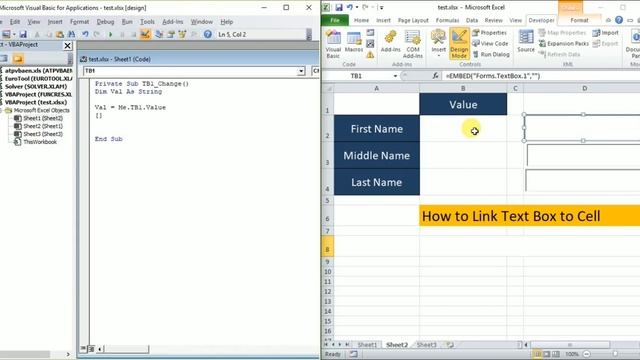Switch to the Home ribbon tab
Viewport: 640px width, 360px height.
361,20
